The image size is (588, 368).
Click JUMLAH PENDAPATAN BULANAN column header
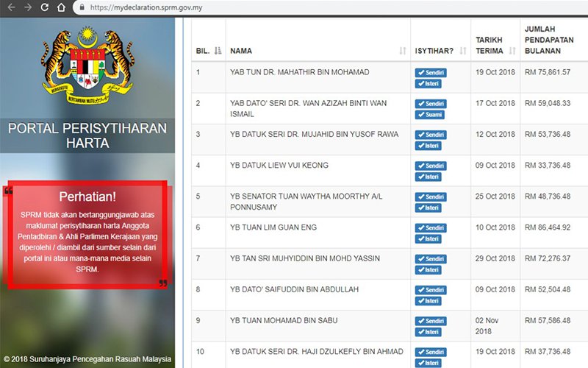point(549,40)
